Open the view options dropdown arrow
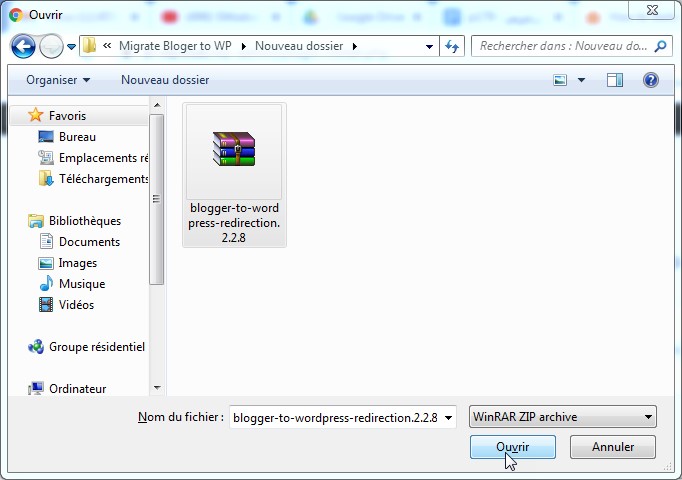Viewport: 682px width, 480px height. pyautogui.click(x=582, y=80)
